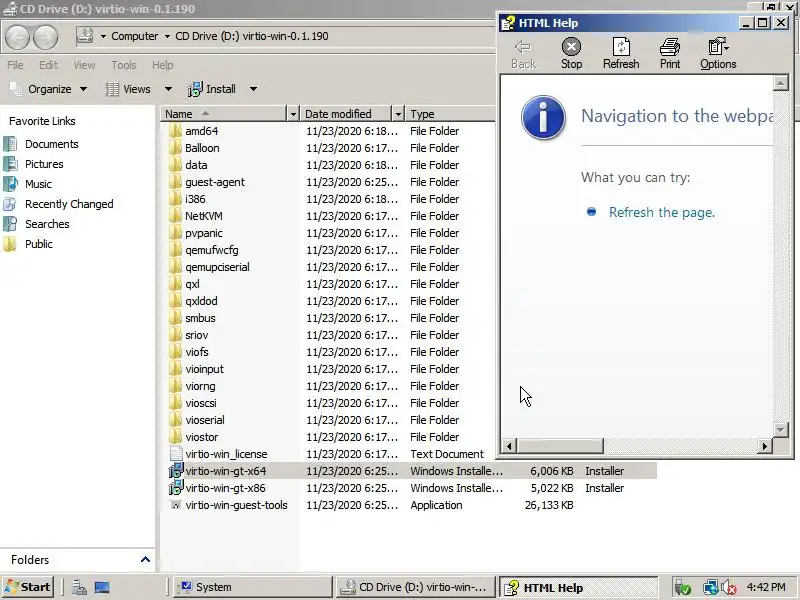
Task: Open the Edit menu
Action: 48,65
